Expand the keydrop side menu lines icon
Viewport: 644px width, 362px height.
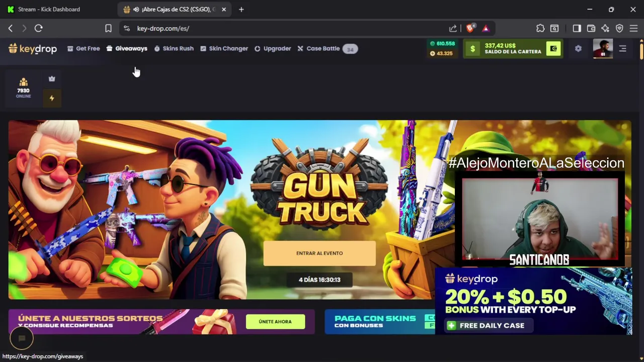pyautogui.click(x=623, y=49)
